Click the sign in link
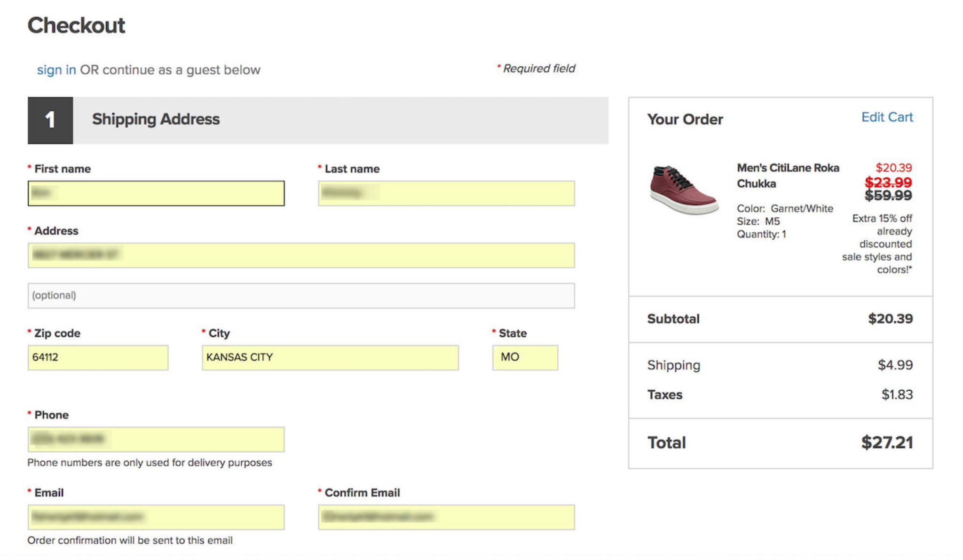This screenshot has height=560, width=963. 56,70
